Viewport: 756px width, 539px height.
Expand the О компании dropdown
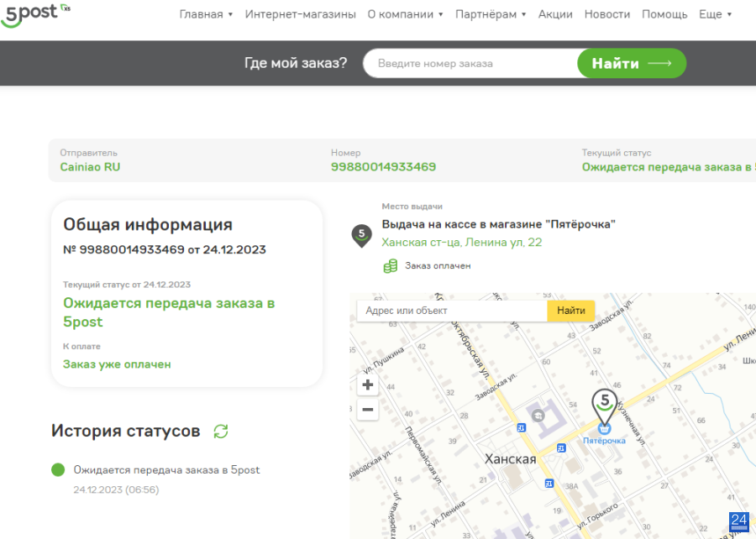coord(406,14)
